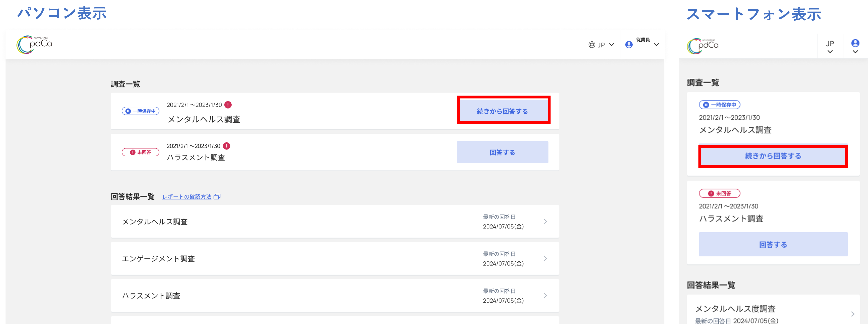The image size is (868, 324).
Task: Select the ハラスメント調査 title in smartphone view
Action: [731, 219]
